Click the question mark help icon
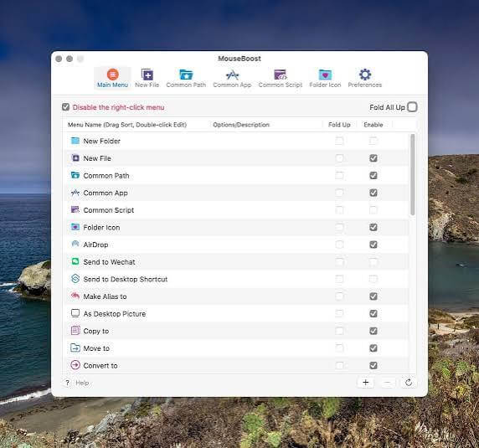This screenshot has width=479, height=448. (x=68, y=383)
